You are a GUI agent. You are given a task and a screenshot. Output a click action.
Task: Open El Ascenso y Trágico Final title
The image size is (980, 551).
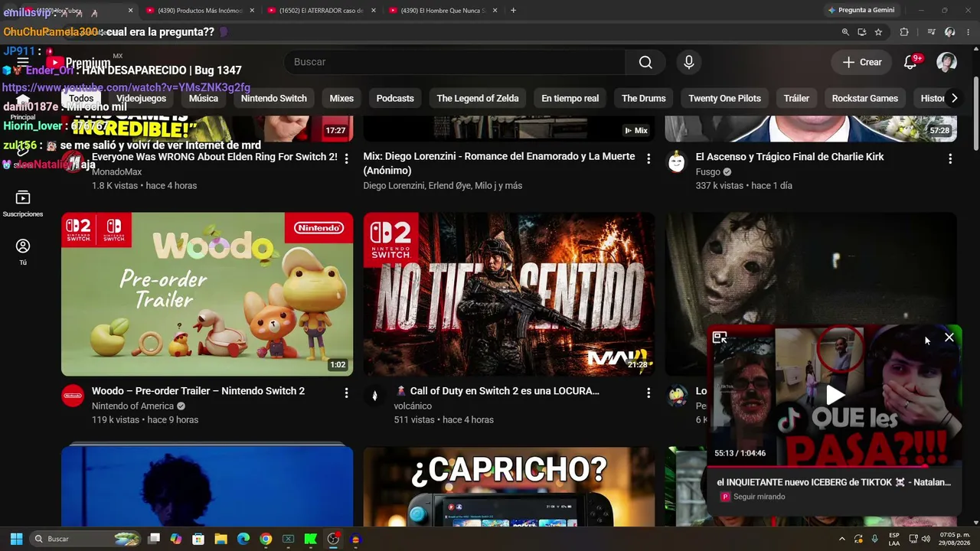789,157
